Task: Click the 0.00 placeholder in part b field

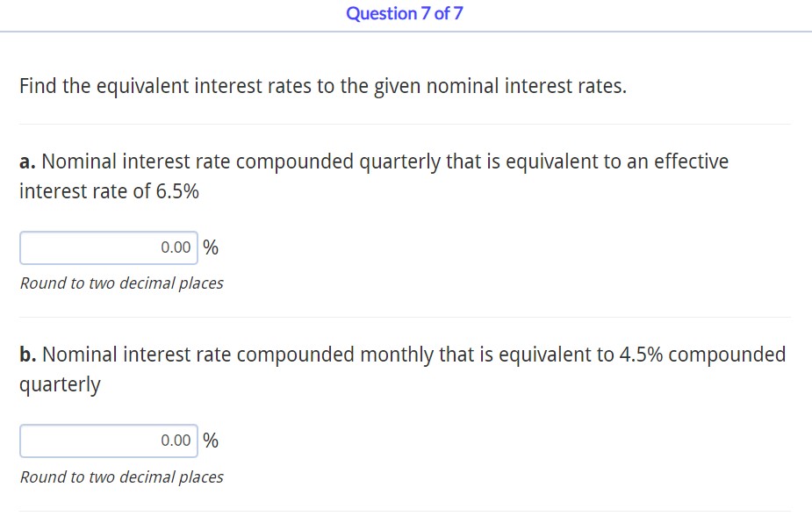Action: [x=176, y=441]
